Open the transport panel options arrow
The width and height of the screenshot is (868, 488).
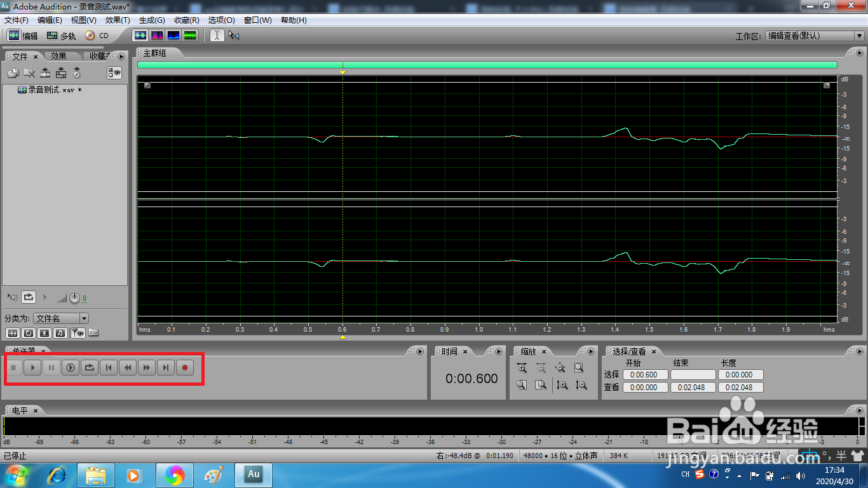[x=419, y=351]
